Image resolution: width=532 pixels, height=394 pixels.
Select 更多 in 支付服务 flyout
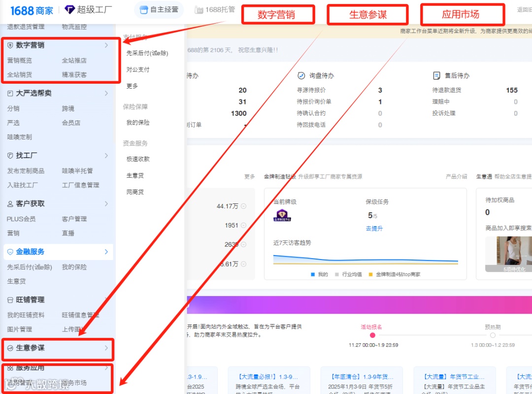click(x=132, y=86)
